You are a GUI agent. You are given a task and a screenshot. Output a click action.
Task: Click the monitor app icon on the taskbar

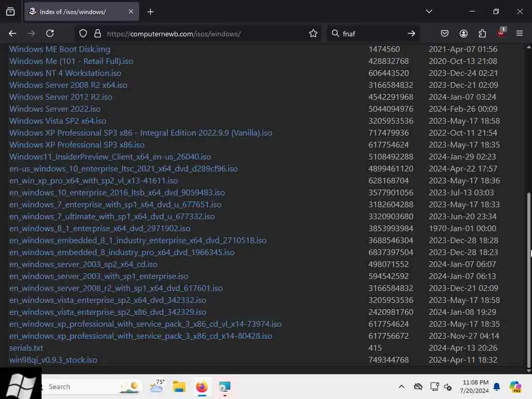(x=224, y=387)
